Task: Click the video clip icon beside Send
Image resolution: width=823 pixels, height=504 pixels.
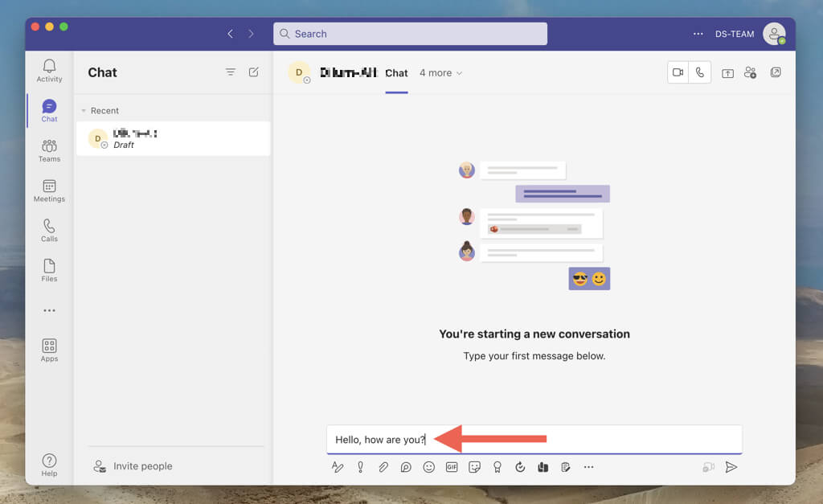Action: tap(708, 467)
